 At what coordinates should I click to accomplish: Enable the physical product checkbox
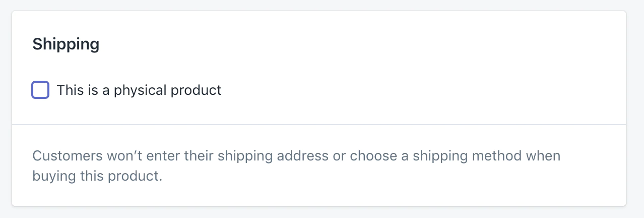tap(40, 90)
